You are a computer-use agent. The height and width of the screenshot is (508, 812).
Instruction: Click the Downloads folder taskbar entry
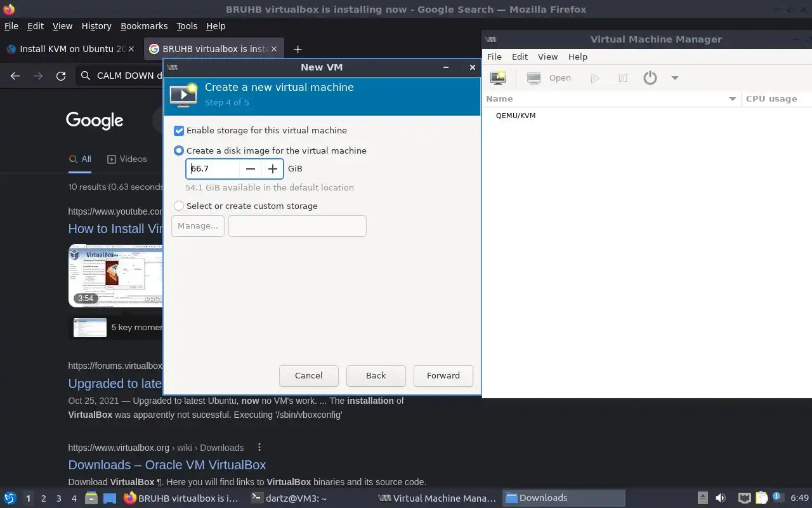[x=564, y=498]
